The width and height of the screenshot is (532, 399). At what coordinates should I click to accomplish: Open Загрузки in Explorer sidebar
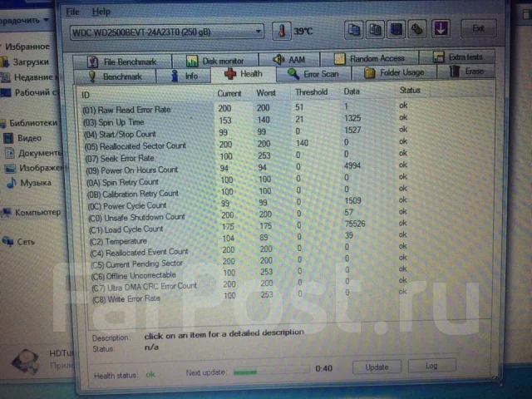coord(31,62)
